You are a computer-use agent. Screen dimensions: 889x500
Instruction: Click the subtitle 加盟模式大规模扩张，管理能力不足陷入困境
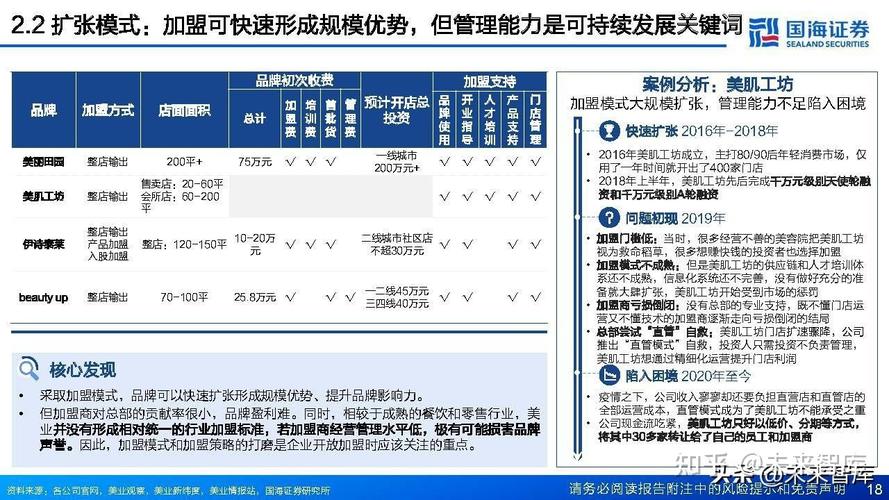point(718,104)
